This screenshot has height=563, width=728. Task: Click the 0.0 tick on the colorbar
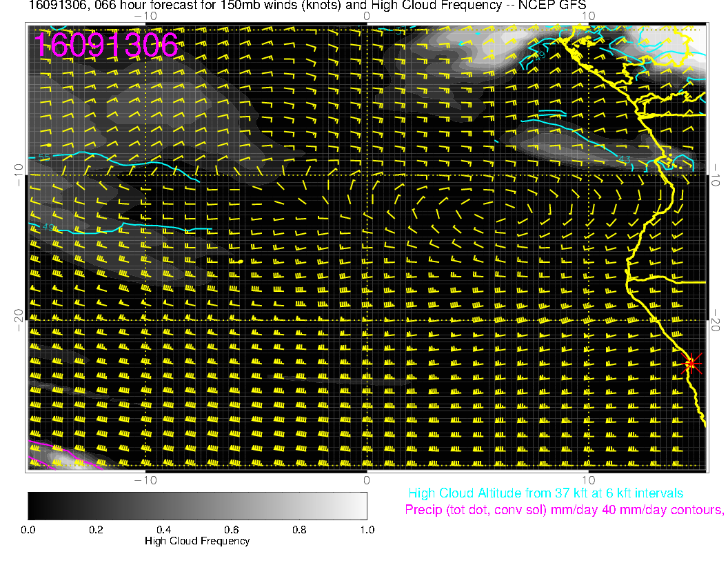pos(28,530)
